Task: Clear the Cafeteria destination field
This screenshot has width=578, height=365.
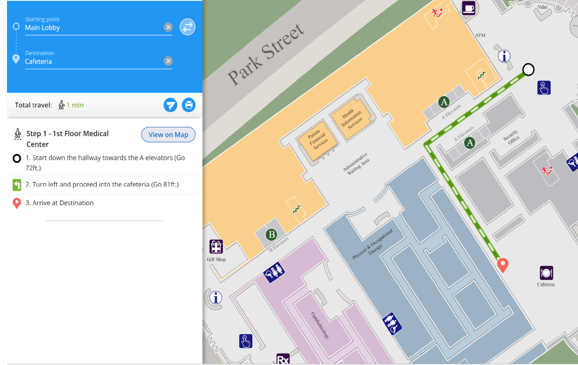Action: coord(168,61)
